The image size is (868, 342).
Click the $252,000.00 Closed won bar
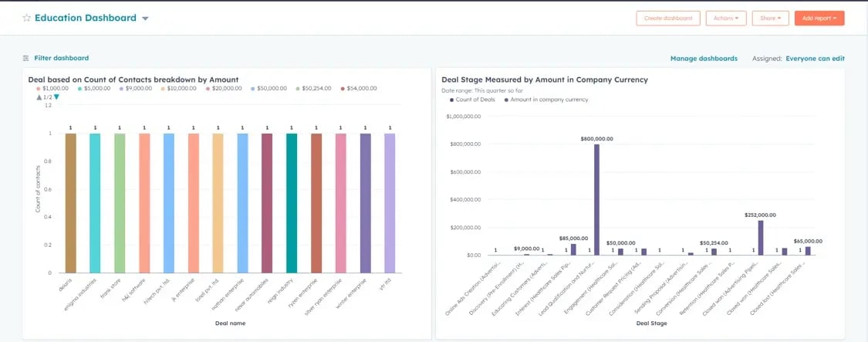coord(761,238)
